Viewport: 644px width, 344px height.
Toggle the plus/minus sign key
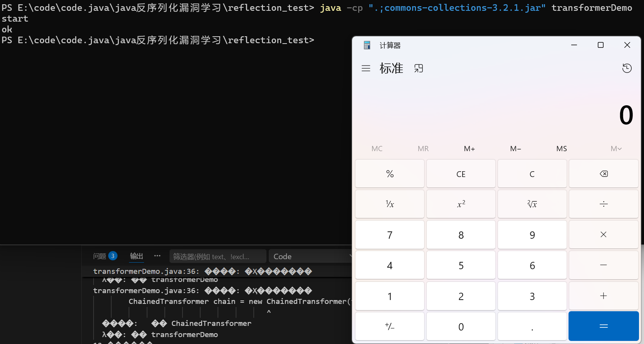[390, 327]
